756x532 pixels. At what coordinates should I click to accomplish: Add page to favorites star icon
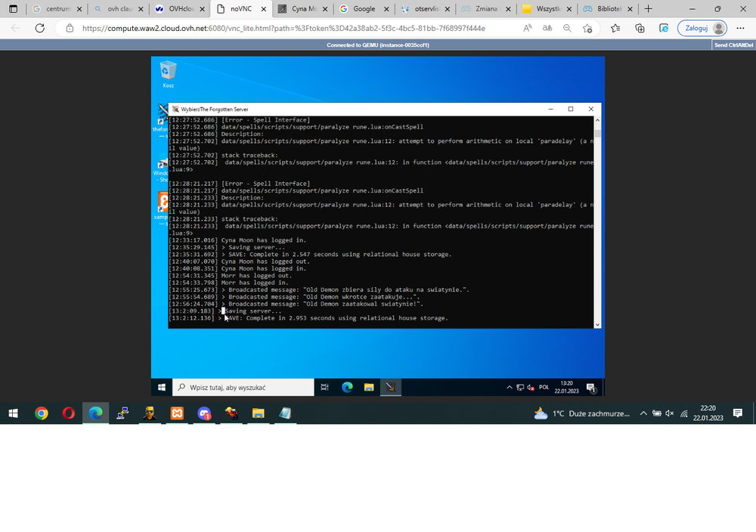587,28
